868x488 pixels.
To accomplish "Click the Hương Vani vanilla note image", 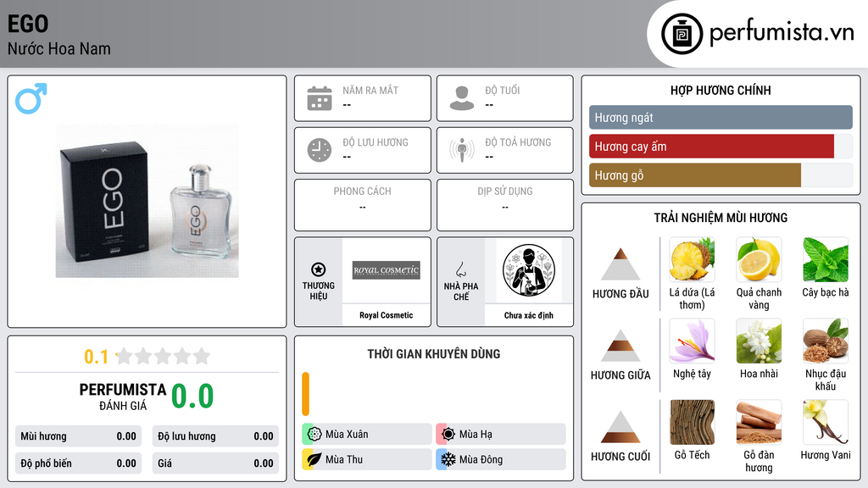I will click(825, 422).
